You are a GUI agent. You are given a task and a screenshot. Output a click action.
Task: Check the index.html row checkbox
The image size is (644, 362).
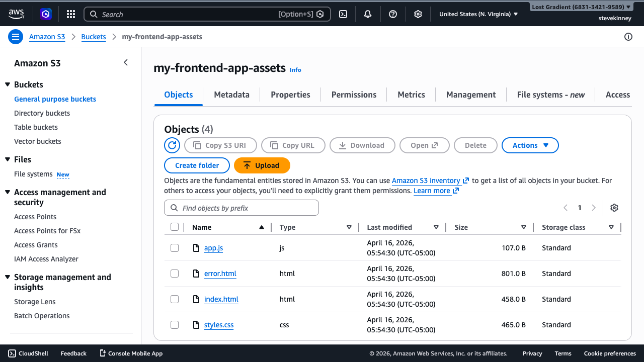(x=175, y=299)
